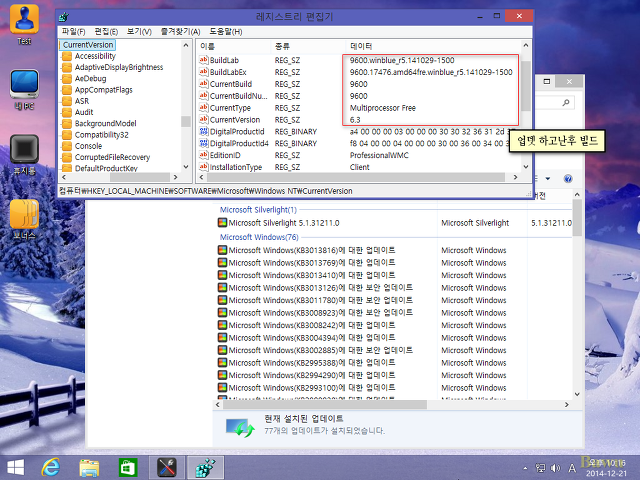Select the Compatibility32 key
This screenshot has height=480, width=640.
101,135
